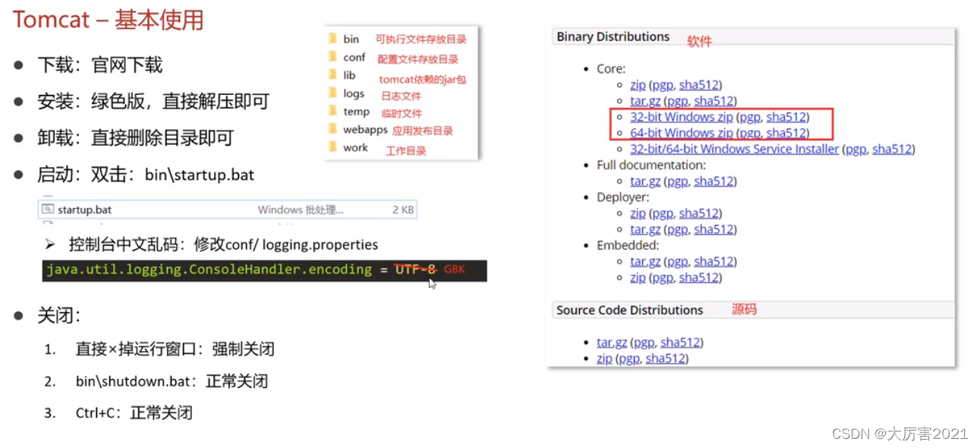Open the pgp link for 32-bit Windows zip
This screenshot has width=980, height=448.
pyautogui.click(x=750, y=117)
